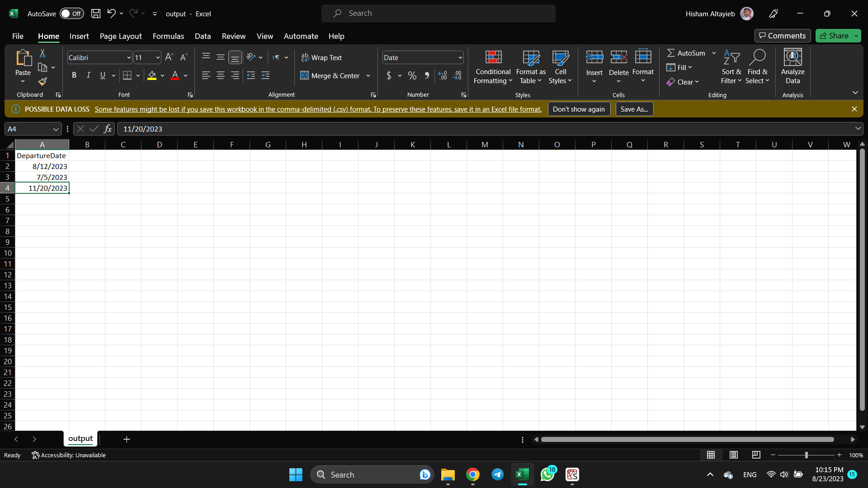
Task: Expand the Name Box dropdown
Action: (56, 129)
